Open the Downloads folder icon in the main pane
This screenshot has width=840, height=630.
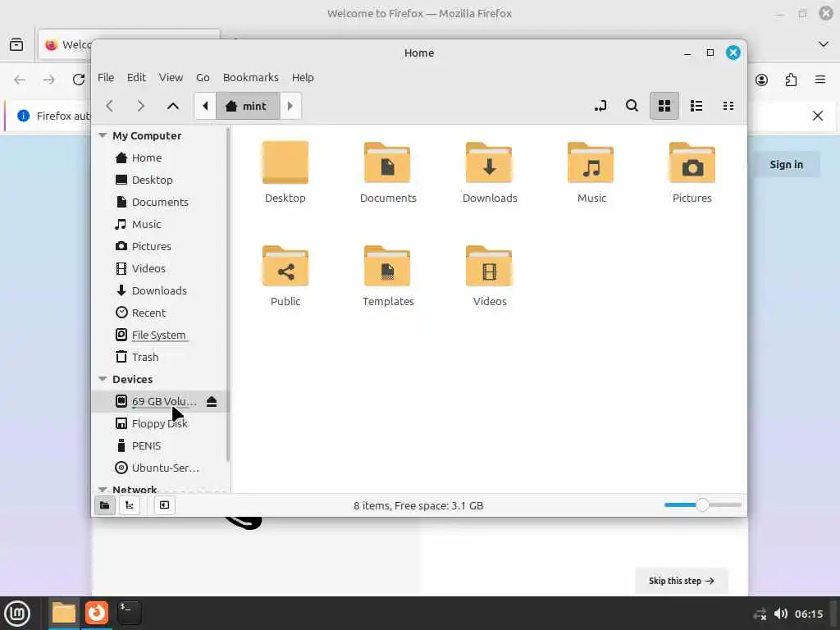[489, 162]
